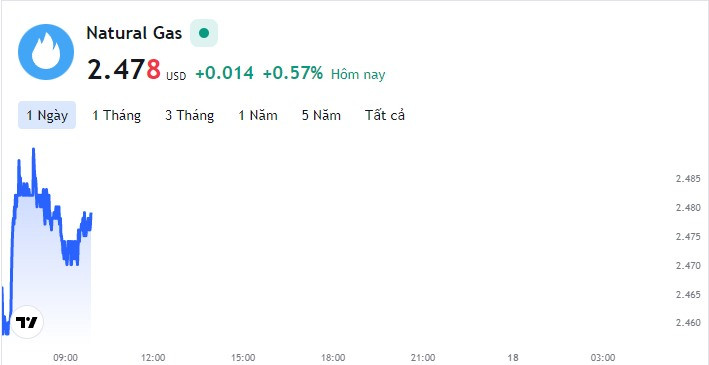Image resolution: width=709 pixels, height=365 pixels.
Task: Choose the 1 Năm chart range
Action: (258, 115)
